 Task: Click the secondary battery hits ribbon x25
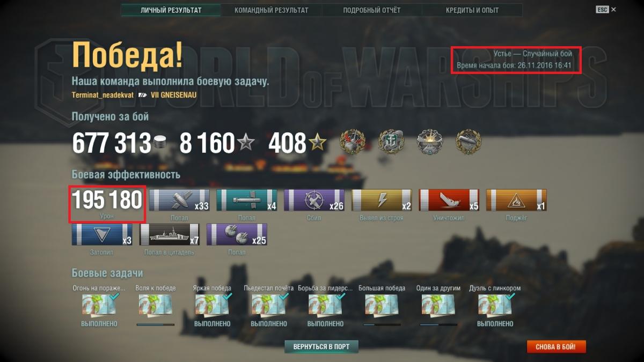pos(237,235)
